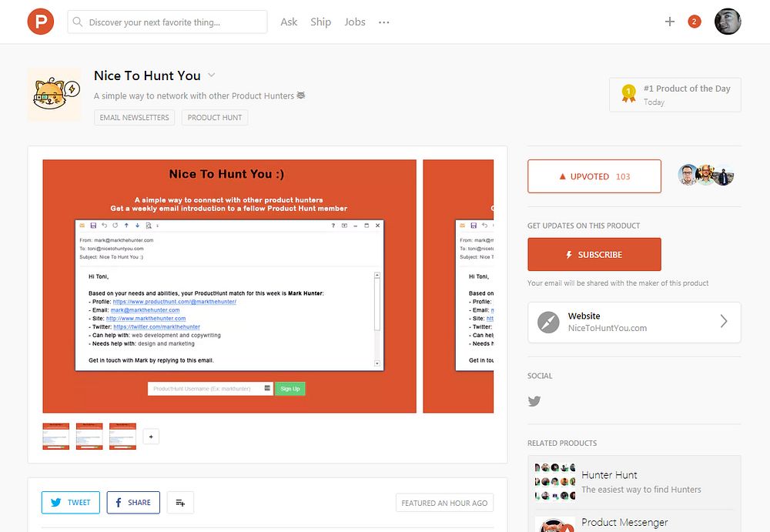Click the close X in screenshot email window

pyautogui.click(x=377, y=226)
